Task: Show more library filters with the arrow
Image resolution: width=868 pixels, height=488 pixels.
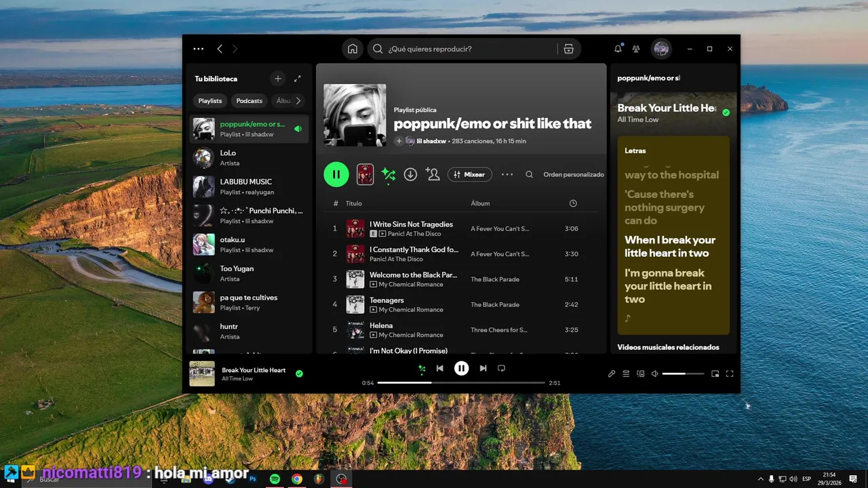Action: click(298, 101)
